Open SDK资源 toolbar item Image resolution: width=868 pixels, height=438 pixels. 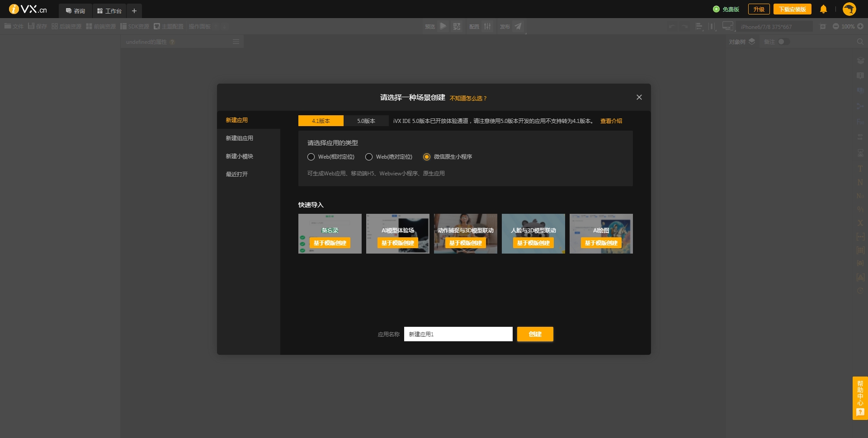[x=135, y=26]
